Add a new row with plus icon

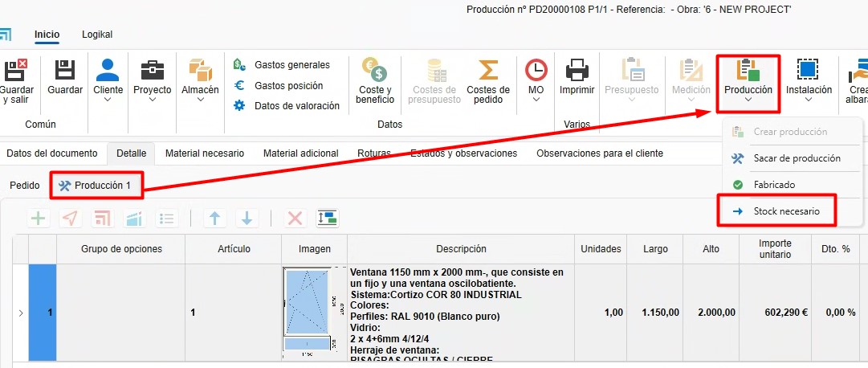tap(39, 219)
